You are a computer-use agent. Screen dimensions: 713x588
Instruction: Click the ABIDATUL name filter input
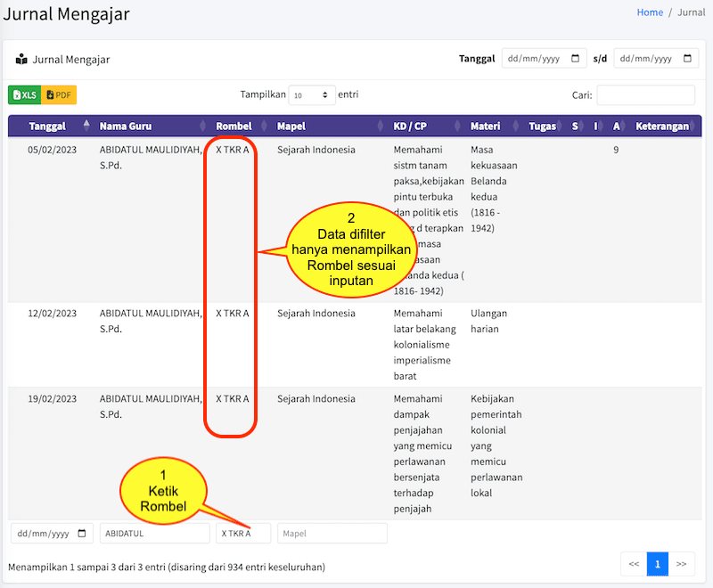154,533
